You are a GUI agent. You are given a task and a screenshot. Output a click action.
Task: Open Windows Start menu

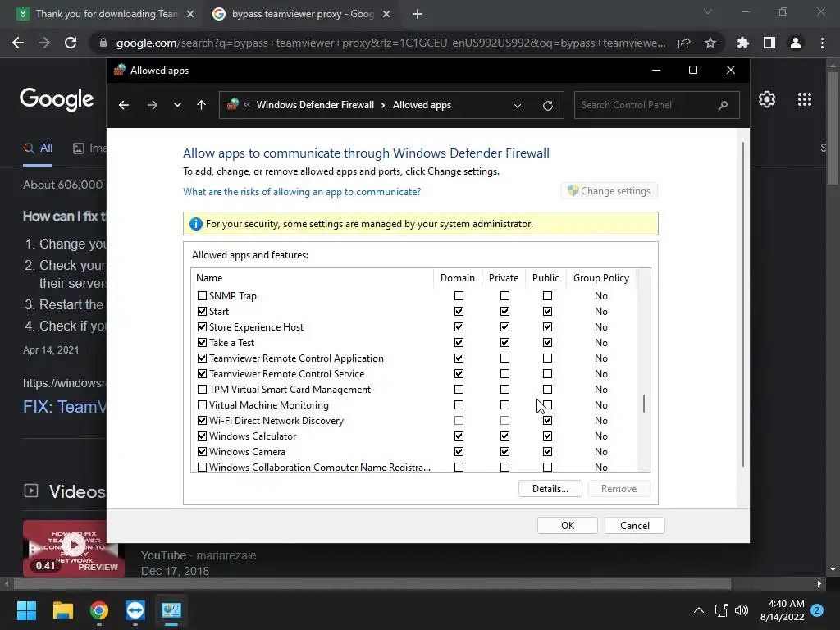pos(26,610)
